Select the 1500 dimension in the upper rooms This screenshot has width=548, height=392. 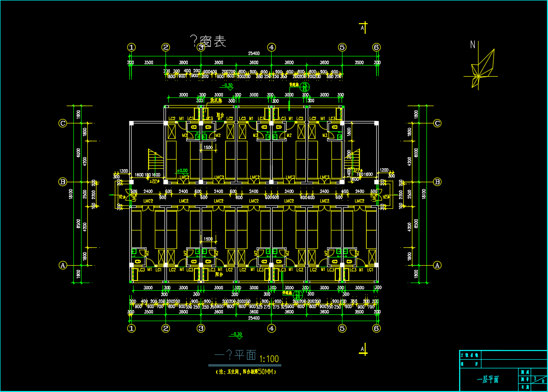(208, 148)
